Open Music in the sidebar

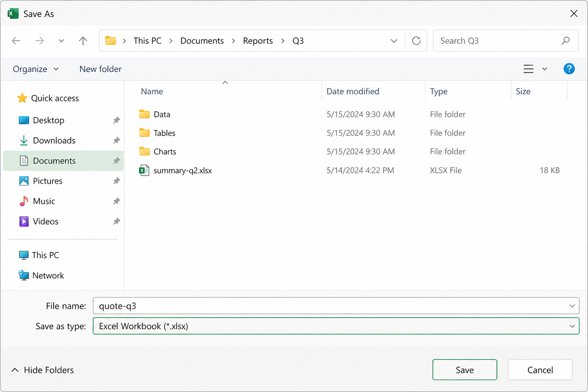(63, 201)
